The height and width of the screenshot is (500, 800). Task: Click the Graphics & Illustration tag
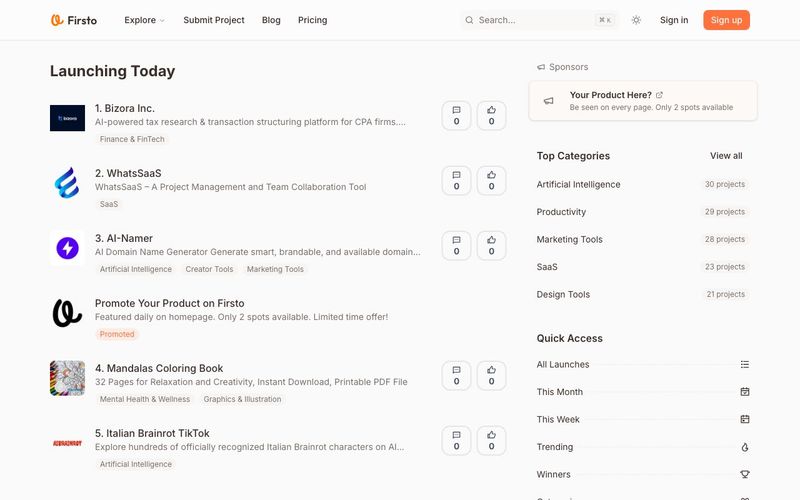[x=242, y=399]
